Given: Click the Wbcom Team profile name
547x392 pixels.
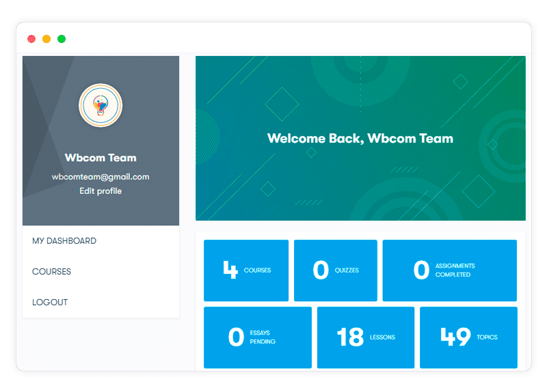Looking at the screenshot, I should tap(101, 158).
